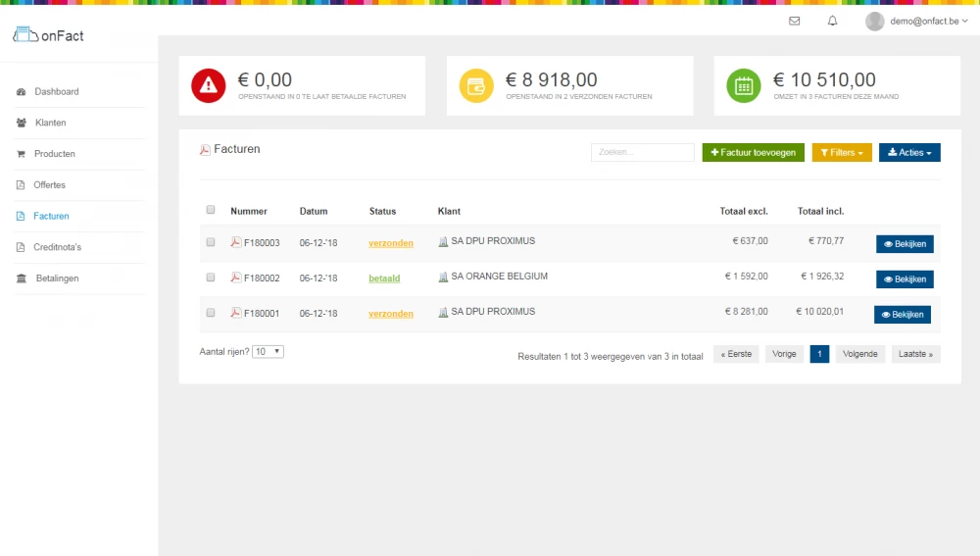Image resolution: width=980 pixels, height=556 pixels.
Task: Click the onFact logo
Action: pyautogui.click(x=49, y=35)
